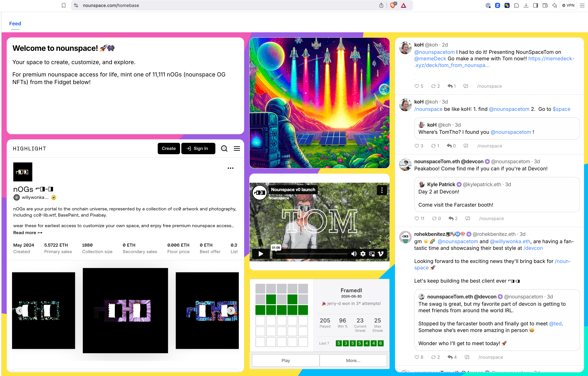Expand description with Read more
The width and height of the screenshot is (588, 376).
(28, 233)
